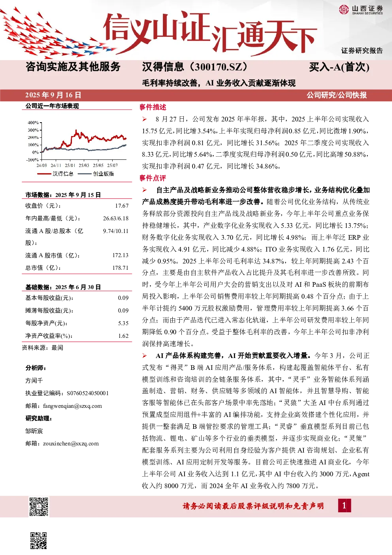Select the '执业登记编码：S0760524050001' line
The image size is (392, 555).
[x=67, y=393]
